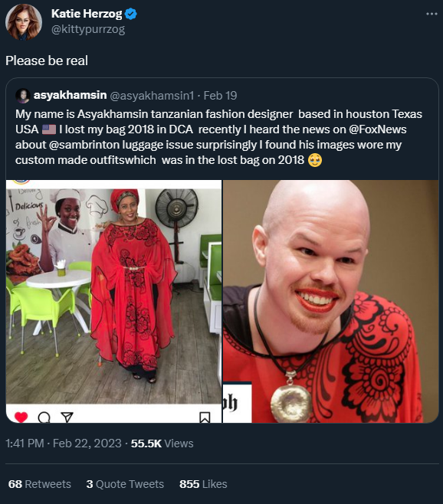View the 68 Retweets list

(40, 484)
